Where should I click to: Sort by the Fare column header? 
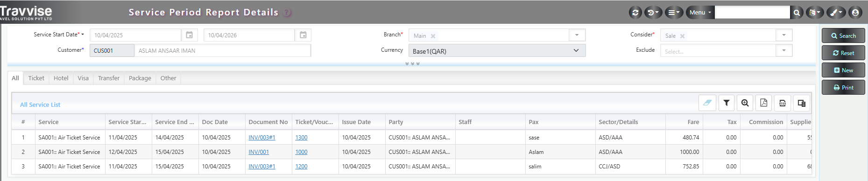click(684, 122)
